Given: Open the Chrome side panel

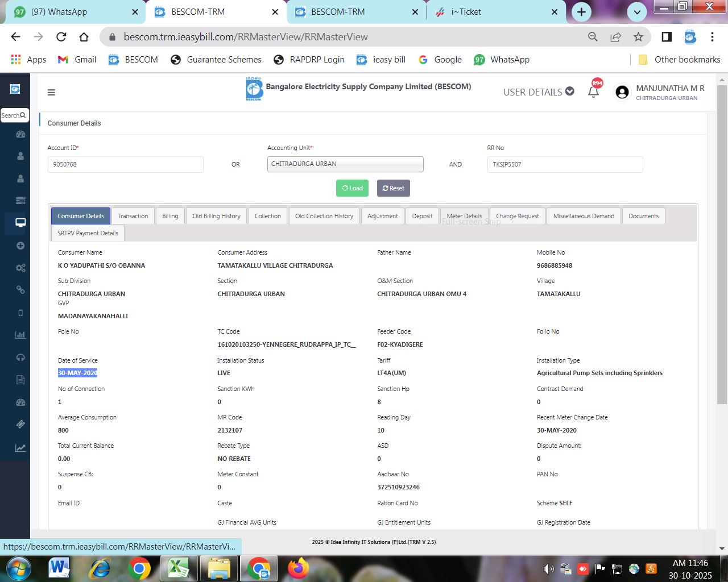Looking at the screenshot, I should point(667,37).
